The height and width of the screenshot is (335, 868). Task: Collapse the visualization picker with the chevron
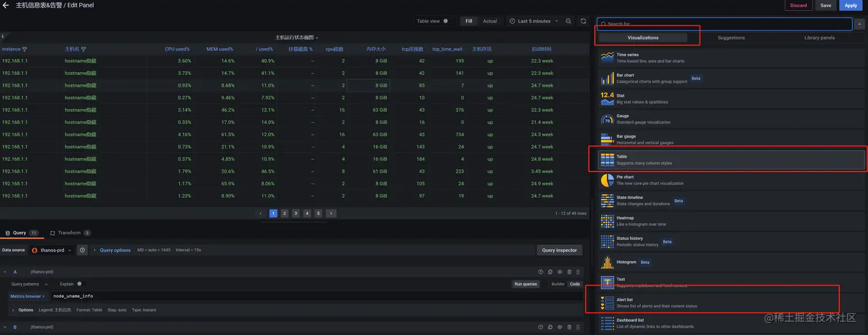coord(859,24)
